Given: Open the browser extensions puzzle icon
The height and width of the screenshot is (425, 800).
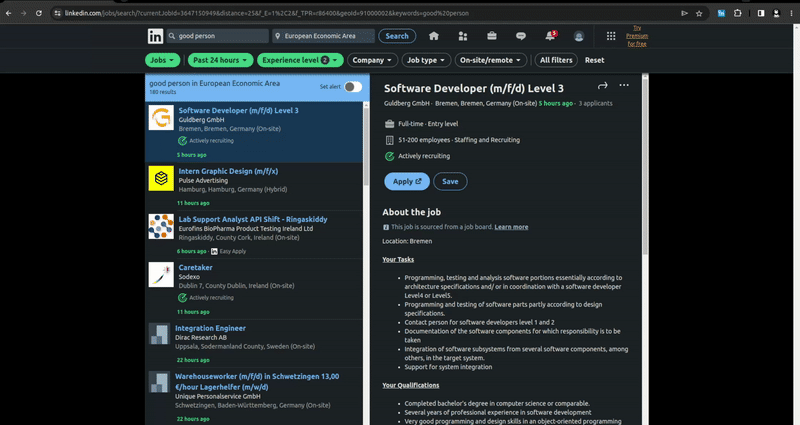Looking at the screenshot, I should 737,13.
